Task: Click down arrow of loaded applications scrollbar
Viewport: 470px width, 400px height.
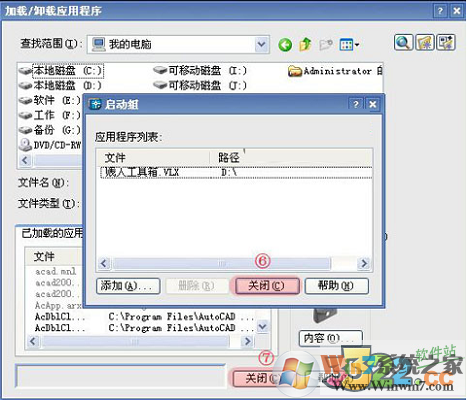Action: pos(263,326)
